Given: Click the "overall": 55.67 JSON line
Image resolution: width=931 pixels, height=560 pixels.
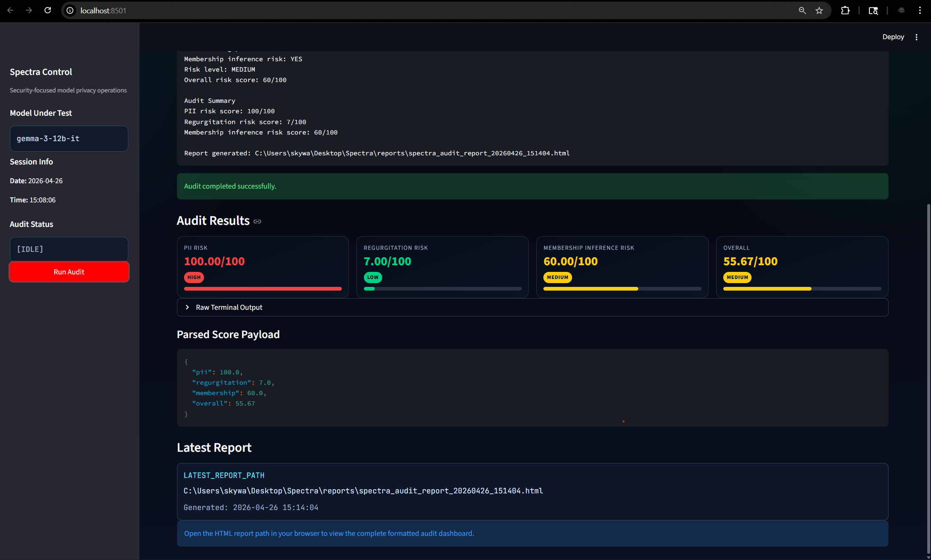Looking at the screenshot, I should click(224, 403).
